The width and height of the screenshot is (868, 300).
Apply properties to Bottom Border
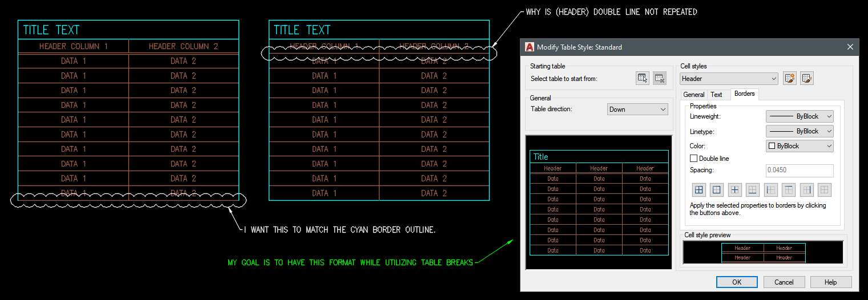pos(753,190)
